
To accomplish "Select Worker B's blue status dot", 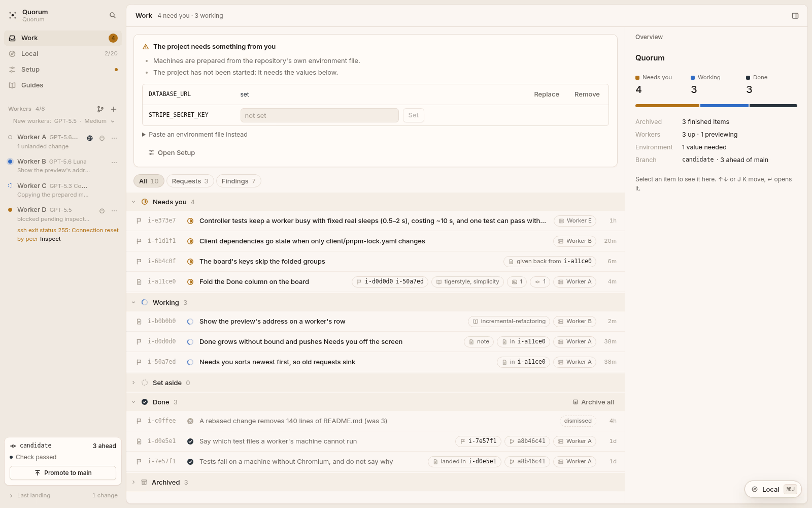I will [10, 162].
